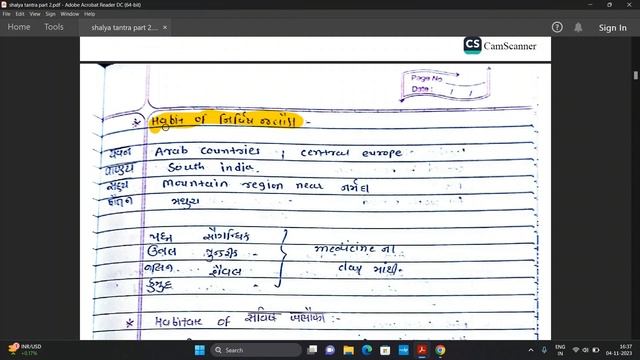Open the notifications bell icon
640x360 pixels.
[x=578, y=27]
